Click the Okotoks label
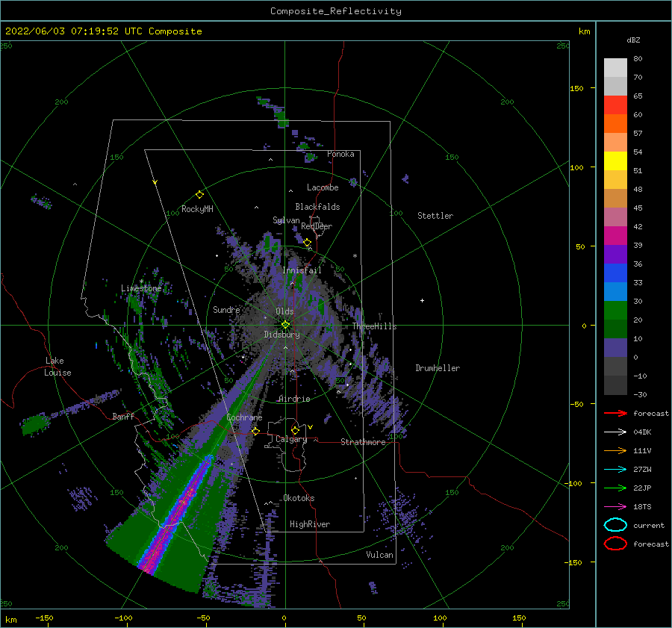Viewport: 672px width, 628px height. [x=299, y=498]
